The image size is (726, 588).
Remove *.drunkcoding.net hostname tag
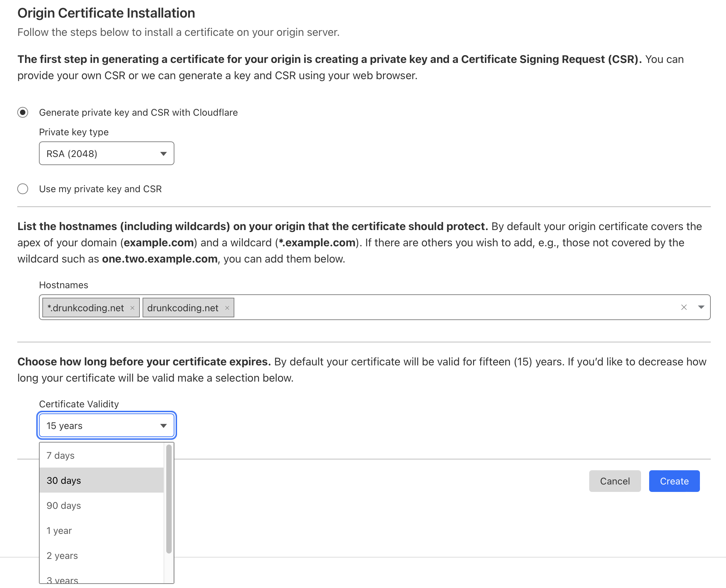coord(131,307)
